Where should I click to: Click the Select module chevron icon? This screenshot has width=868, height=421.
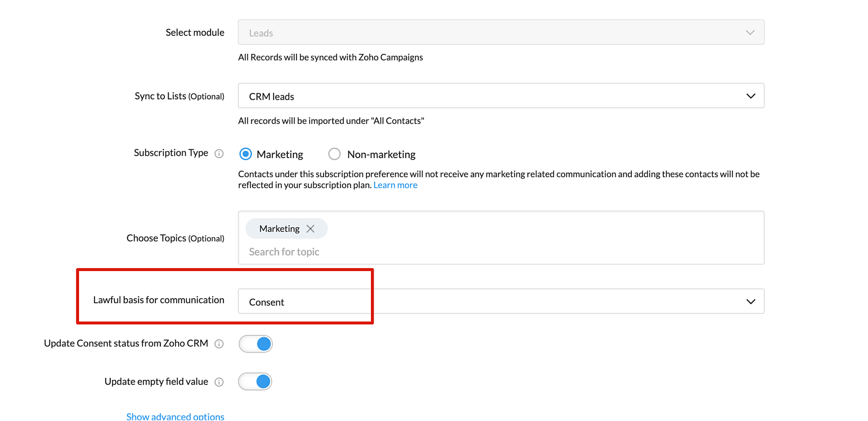(x=750, y=33)
